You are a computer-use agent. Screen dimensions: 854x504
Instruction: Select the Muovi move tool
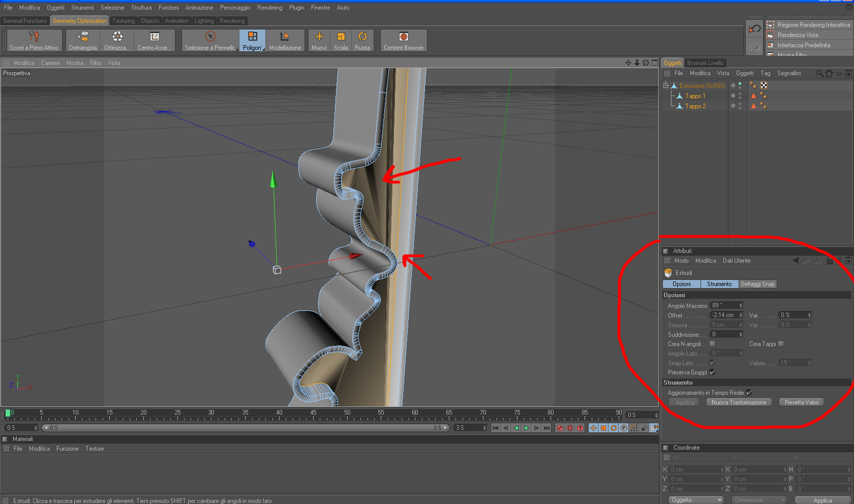tap(319, 40)
